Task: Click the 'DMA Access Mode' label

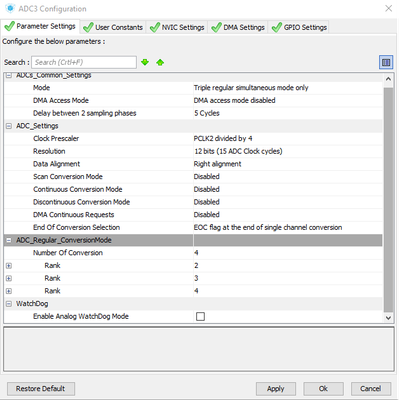Action: click(x=61, y=100)
